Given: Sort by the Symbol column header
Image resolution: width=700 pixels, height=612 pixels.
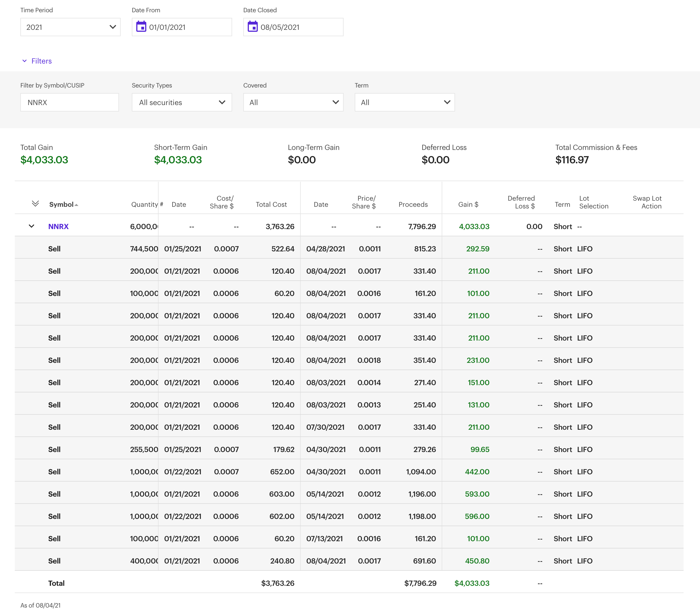Looking at the screenshot, I should (x=62, y=204).
